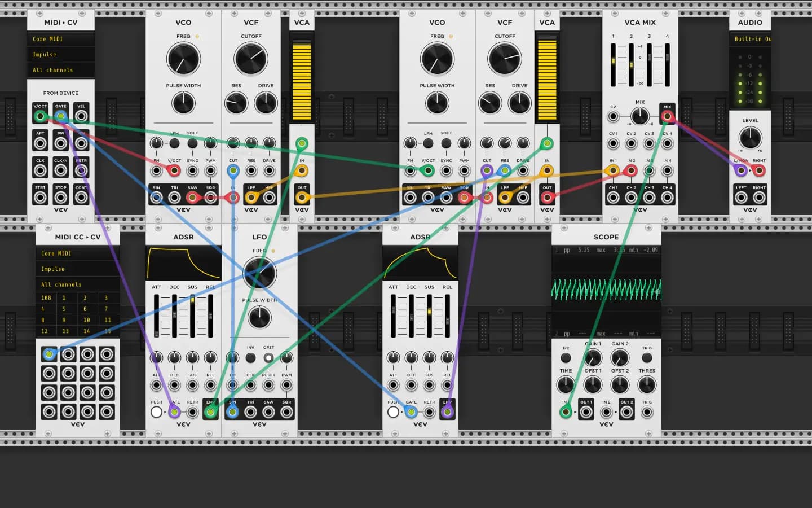Click the TIME knob on SCOPE
The image size is (812, 508).
pyautogui.click(x=566, y=384)
